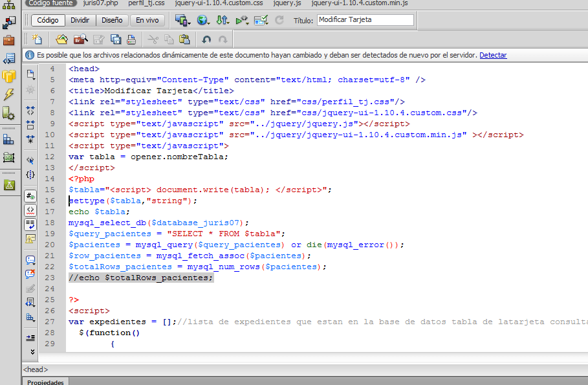This screenshot has width=588, height=385.
Task: Click the Refresh design view icon
Action: coord(279,20)
